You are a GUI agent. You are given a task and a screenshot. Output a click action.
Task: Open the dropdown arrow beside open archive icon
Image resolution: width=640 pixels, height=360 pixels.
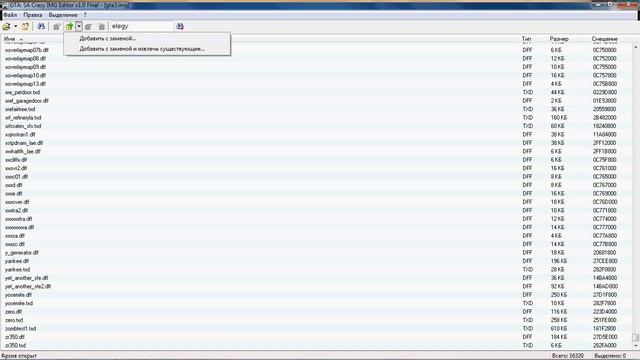pyautogui.click(x=16, y=27)
